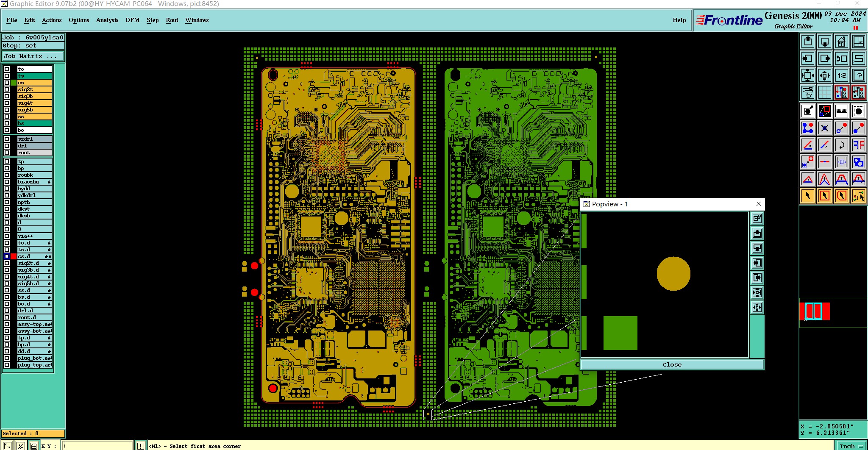Screen dimensions: 868x450
Task: Open the Rout menu
Action: click(172, 20)
